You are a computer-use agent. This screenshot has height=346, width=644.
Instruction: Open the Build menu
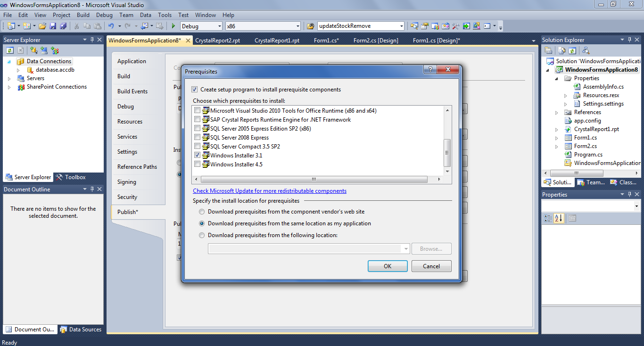(x=83, y=15)
